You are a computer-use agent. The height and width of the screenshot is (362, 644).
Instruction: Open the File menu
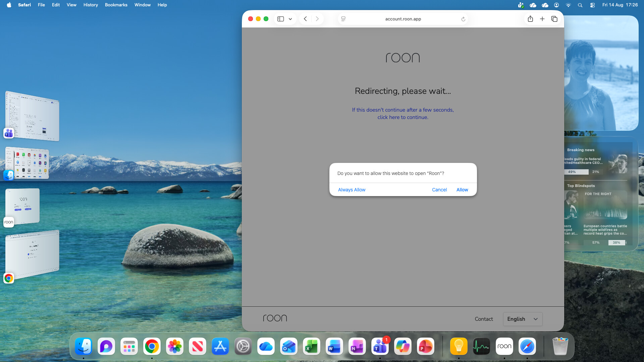click(41, 5)
